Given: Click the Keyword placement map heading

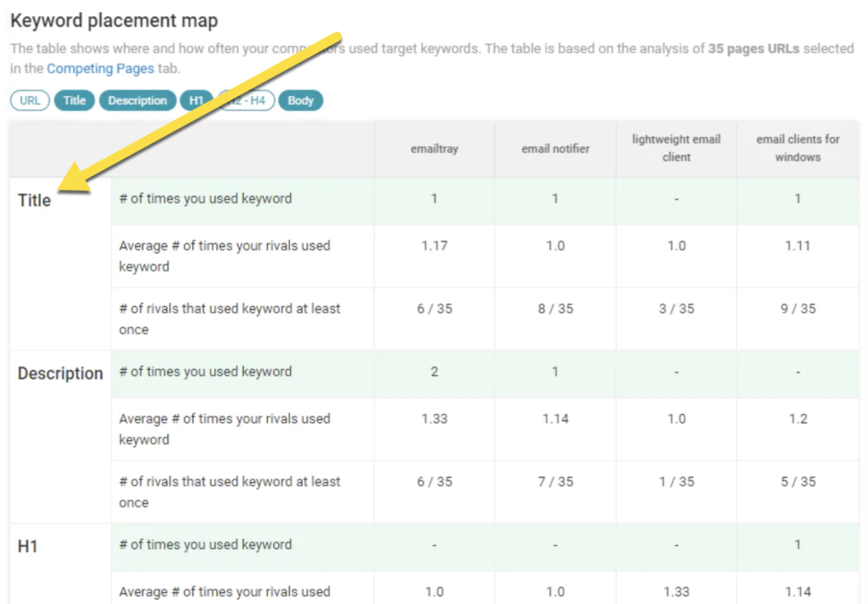Looking at the screenshot, I should pos(114,20).
